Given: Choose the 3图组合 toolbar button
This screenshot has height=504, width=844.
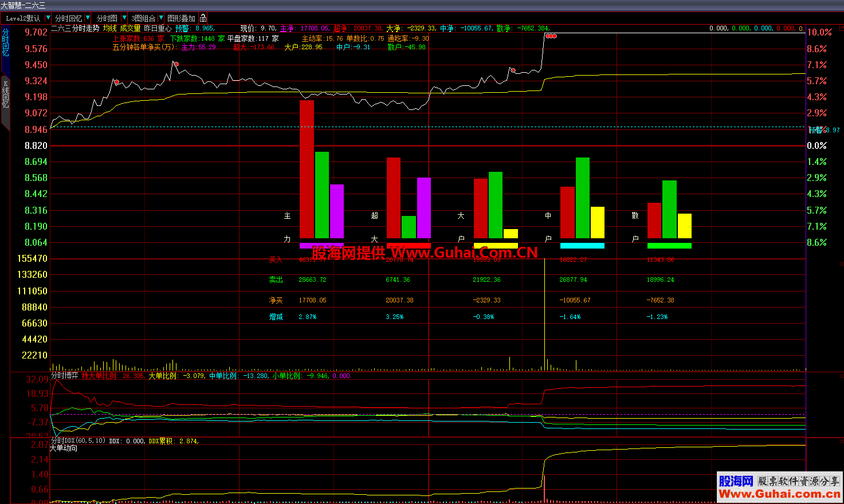Looking at the screenshot, I should coord(143,18).
